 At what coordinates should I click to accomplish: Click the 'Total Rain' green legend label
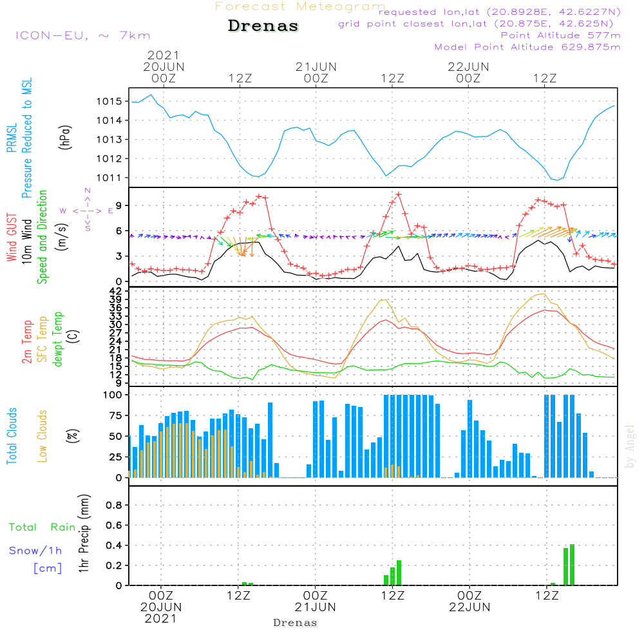pyautogui.click(x=43, y=527)
